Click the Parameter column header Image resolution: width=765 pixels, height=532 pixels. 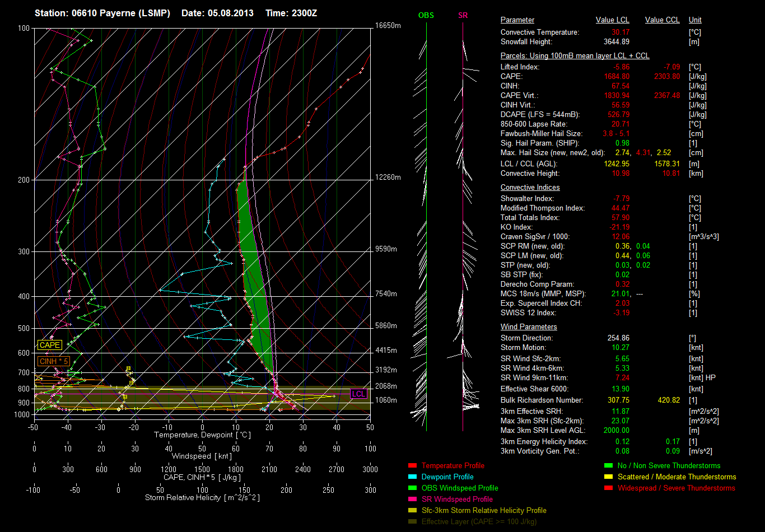click(x=517, y=20)
